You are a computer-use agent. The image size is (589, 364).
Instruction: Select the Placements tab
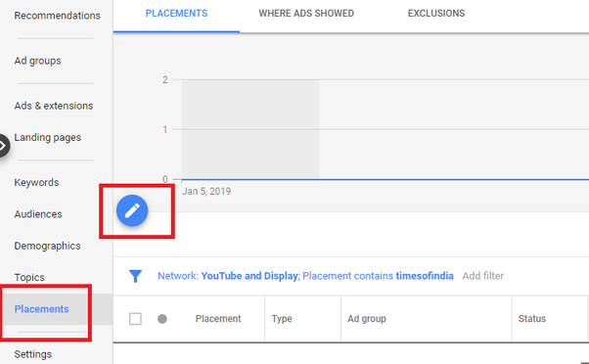coord(176,14)
